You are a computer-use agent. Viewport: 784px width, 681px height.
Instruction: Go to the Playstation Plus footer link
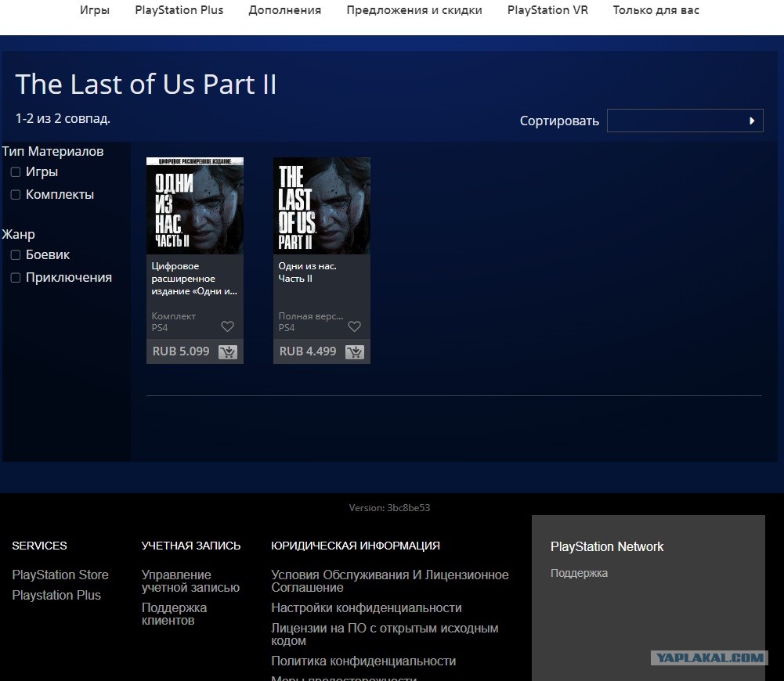[56, 595]
